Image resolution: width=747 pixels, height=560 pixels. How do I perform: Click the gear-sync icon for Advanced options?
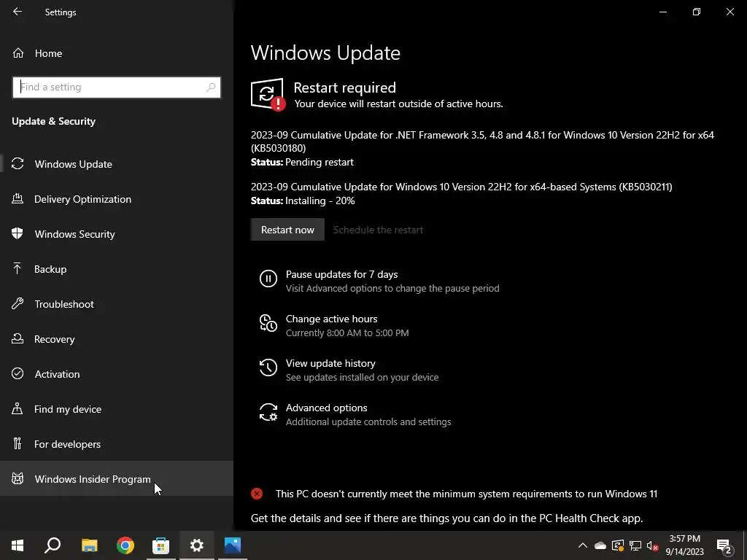pos(268,412)
